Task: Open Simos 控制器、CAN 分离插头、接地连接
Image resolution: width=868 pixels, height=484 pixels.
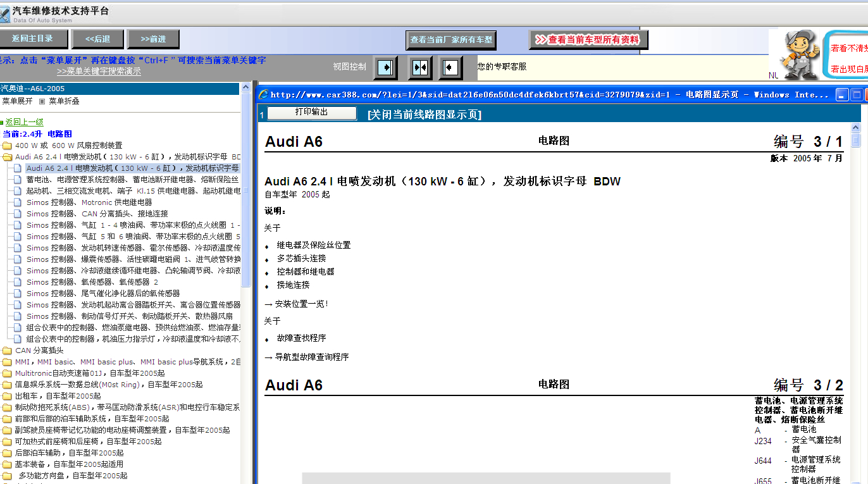Action: pos(97,214)
